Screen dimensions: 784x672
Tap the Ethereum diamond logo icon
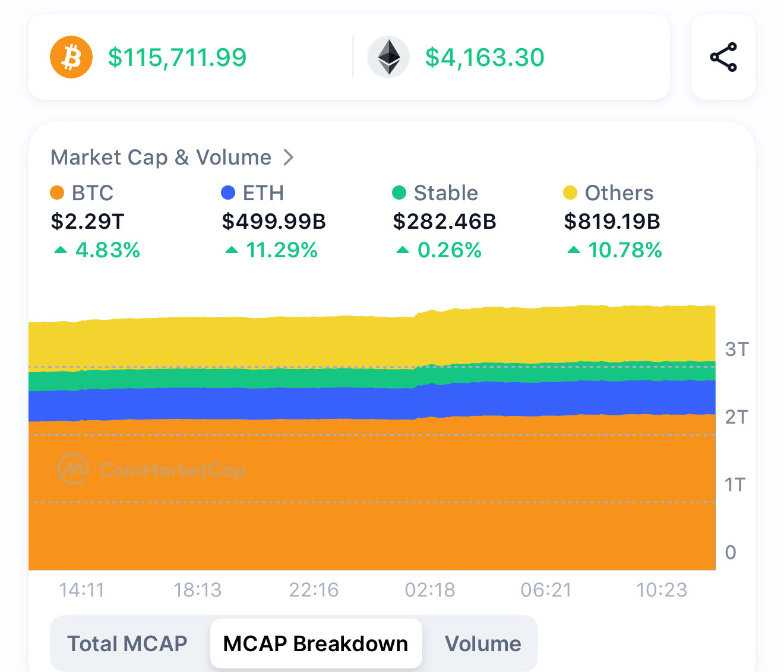[x=388, y=58]
